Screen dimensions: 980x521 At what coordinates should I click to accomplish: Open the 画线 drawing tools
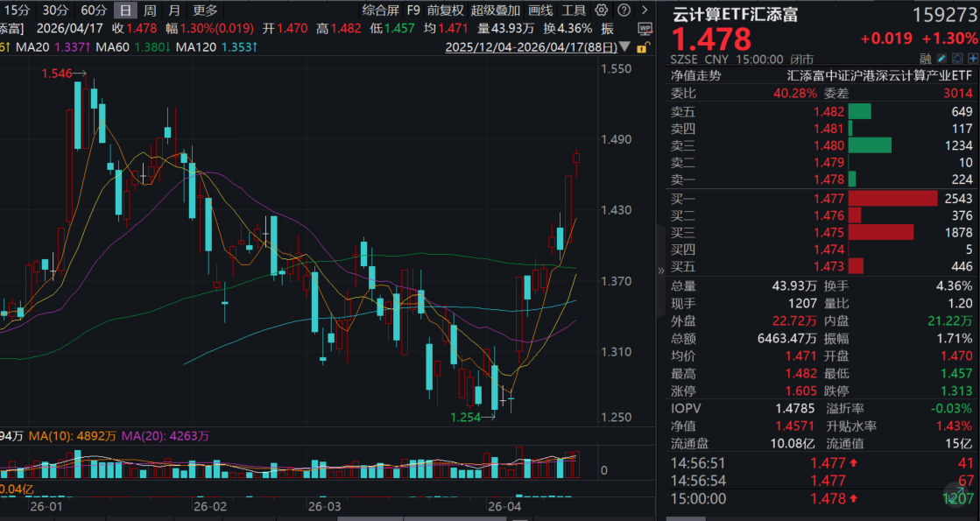click(540, 11)
